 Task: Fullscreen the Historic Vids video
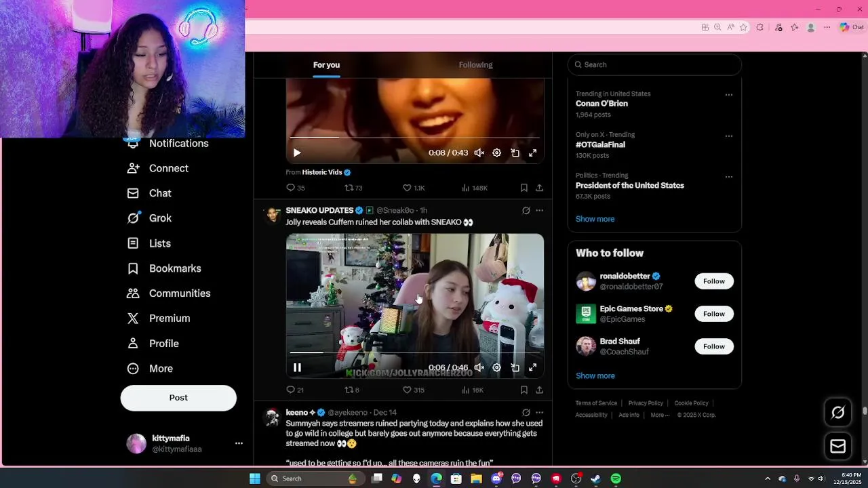click(532, 153)
